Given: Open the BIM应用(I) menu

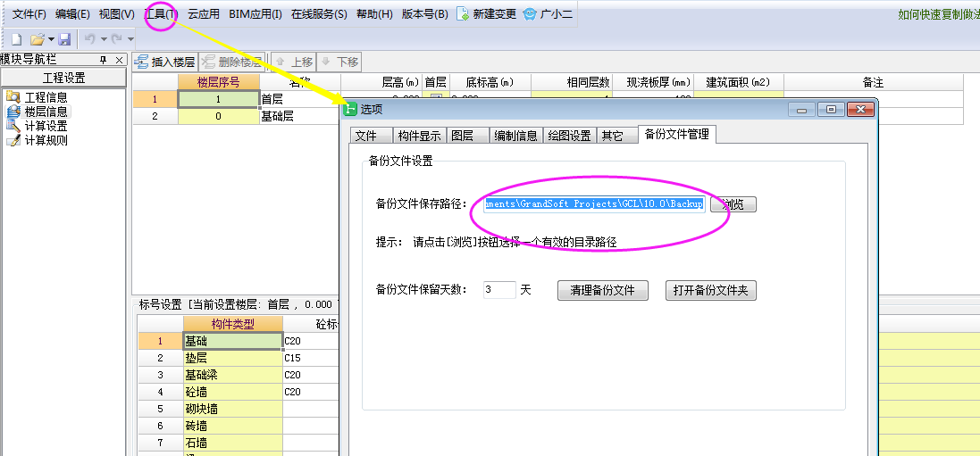Looking at the screenshot, I should (x=255, y=13).
